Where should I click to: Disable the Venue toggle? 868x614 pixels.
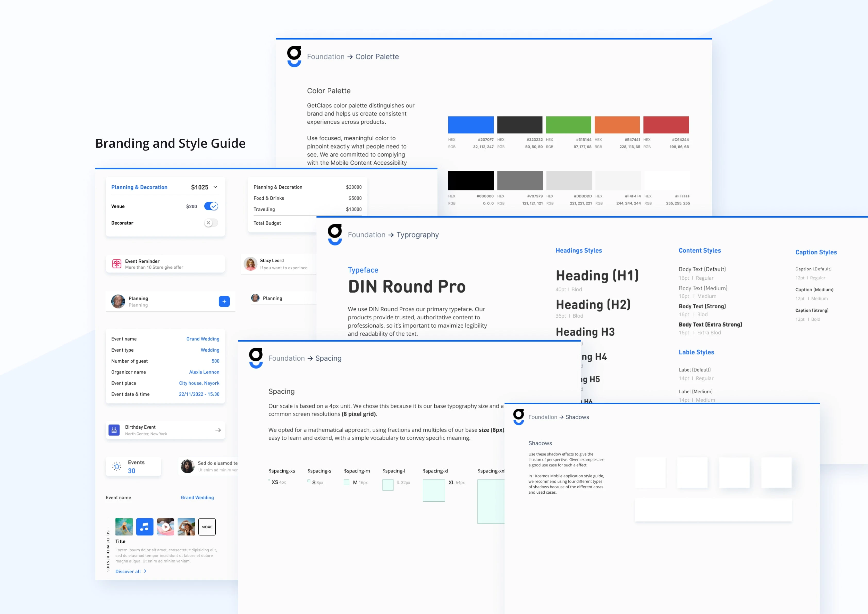211,206
